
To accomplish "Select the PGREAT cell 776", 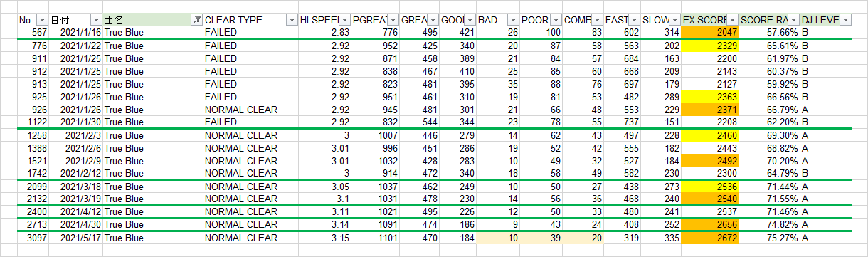I will point(375,33).
